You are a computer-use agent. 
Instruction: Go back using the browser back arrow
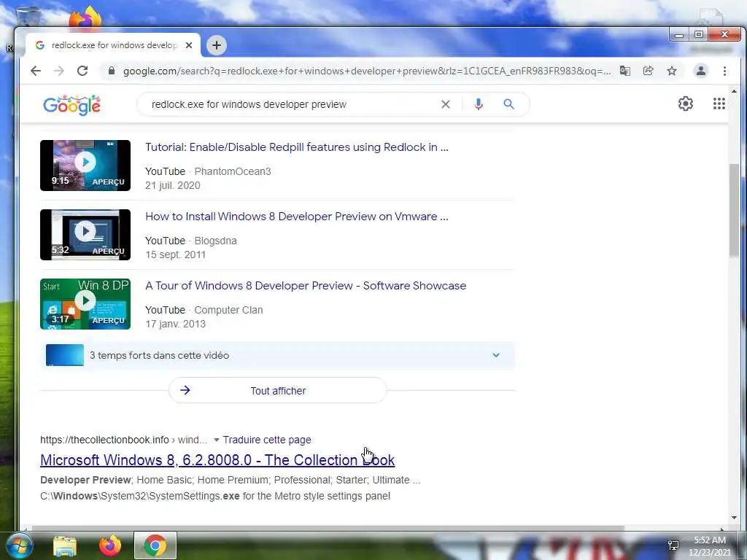point(36,71)
